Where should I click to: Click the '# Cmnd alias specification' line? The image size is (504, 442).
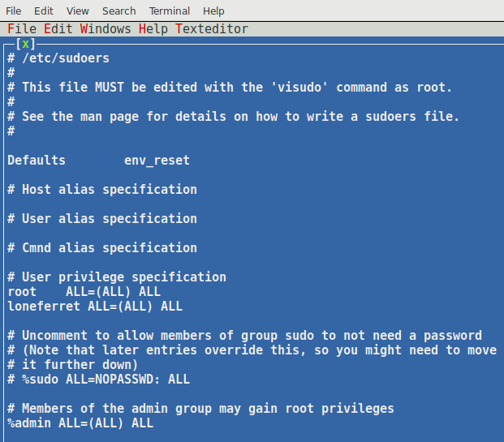coord(102,248)
